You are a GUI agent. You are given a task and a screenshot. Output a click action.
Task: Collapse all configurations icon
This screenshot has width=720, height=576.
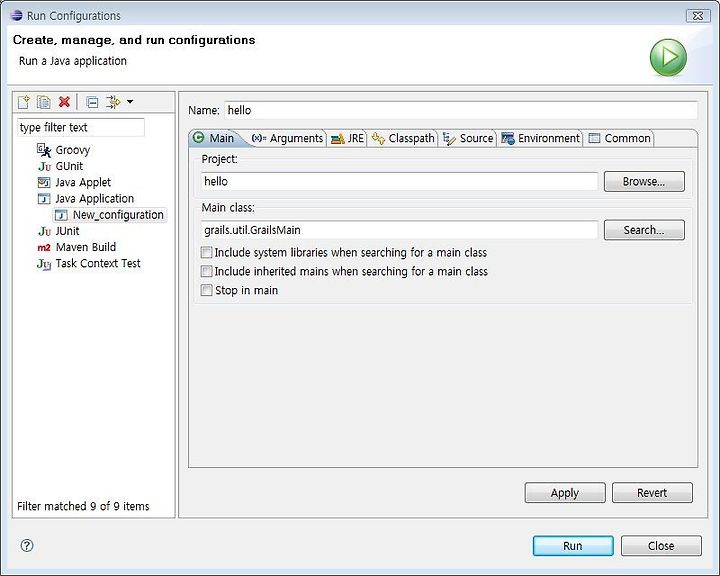pos(92,102)
